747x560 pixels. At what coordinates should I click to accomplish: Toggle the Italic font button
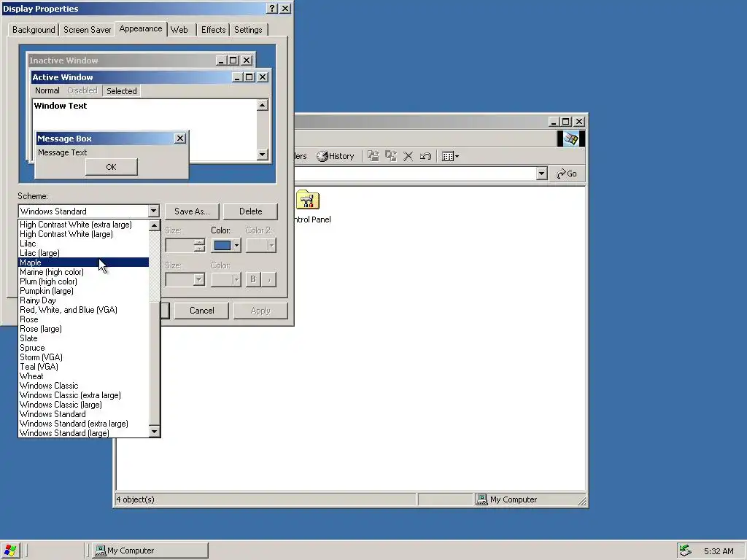[269, 279]
